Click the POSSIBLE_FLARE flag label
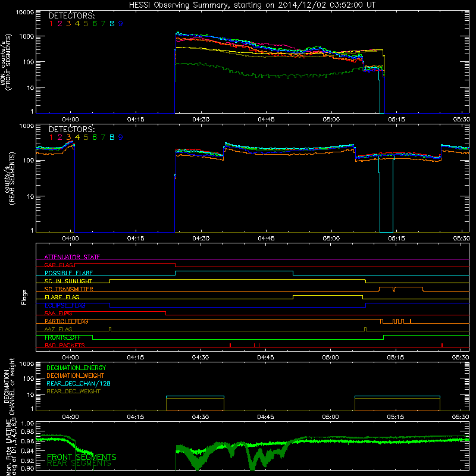The image size is (476, 476). 68,273
